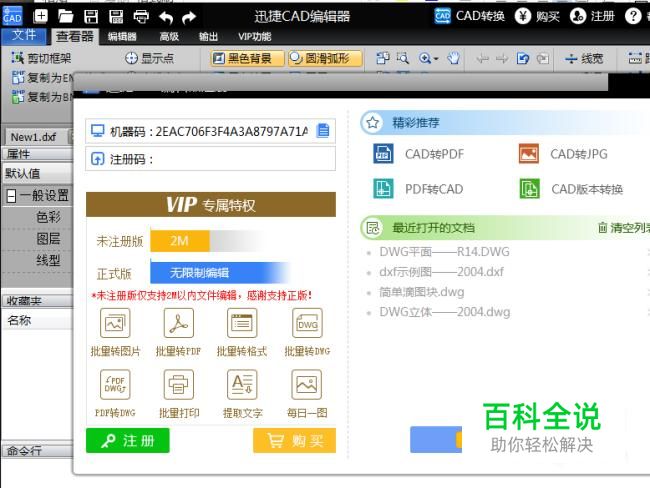This screenshot has width=650, height=488.
Task: Save the drawing with the floppy icon
Action: pyautogui.click(x=91, y=17)
